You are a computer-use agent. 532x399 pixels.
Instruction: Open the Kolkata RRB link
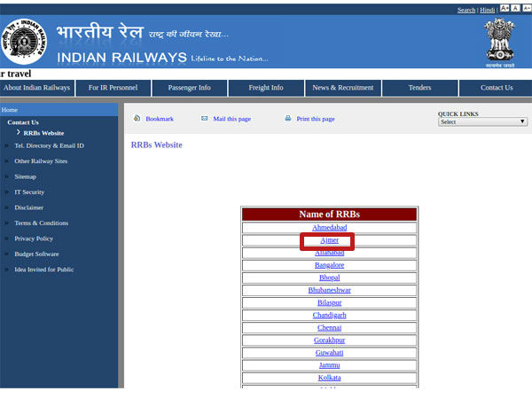(330, 378)
